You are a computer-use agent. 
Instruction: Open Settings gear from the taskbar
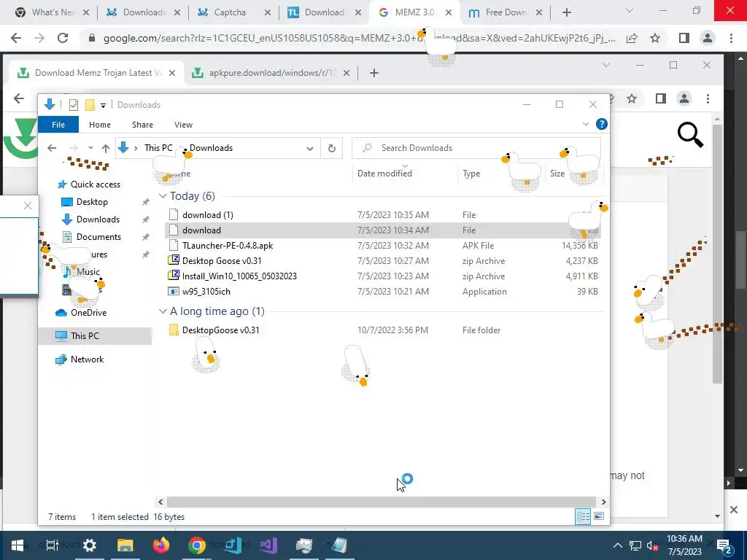[90, 545]
